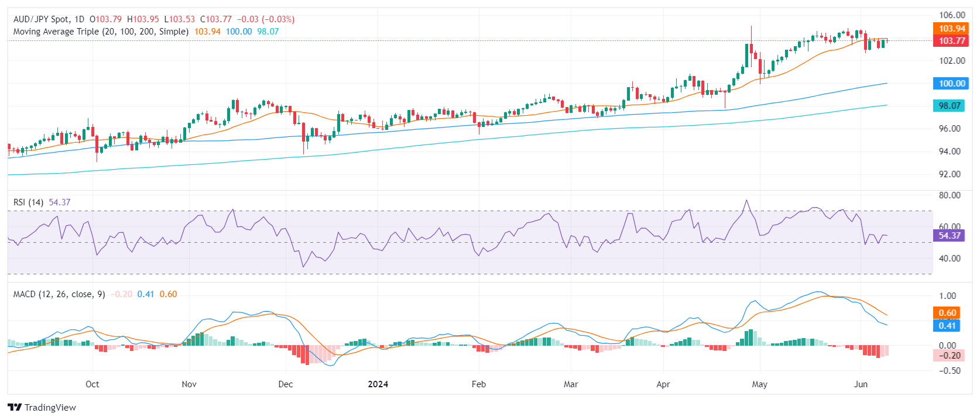Click the pink -0.20 histogram axis tag
The width and height of the screenshot is (980, 420).
[948, 356]
